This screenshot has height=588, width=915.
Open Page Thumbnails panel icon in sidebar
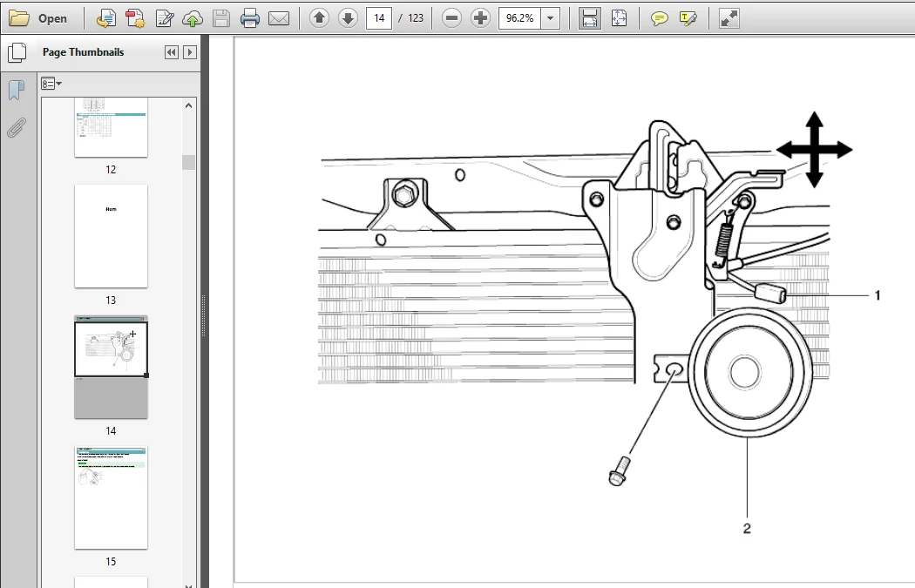(17, 52)
